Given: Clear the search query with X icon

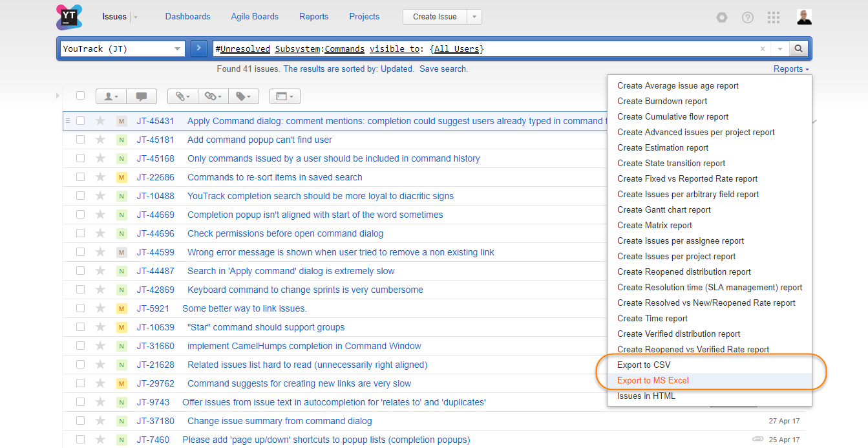Looking at the screenshot, I should (763, 48).
